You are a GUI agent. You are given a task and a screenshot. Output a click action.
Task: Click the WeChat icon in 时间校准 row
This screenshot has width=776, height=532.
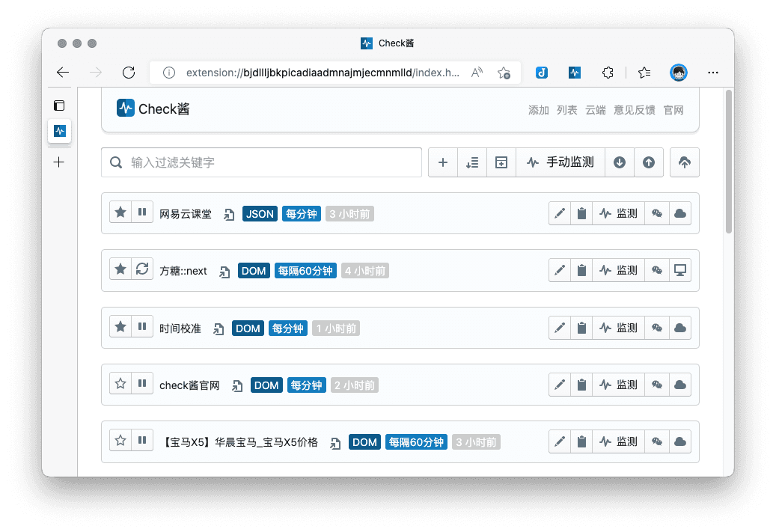click(657, 328)
